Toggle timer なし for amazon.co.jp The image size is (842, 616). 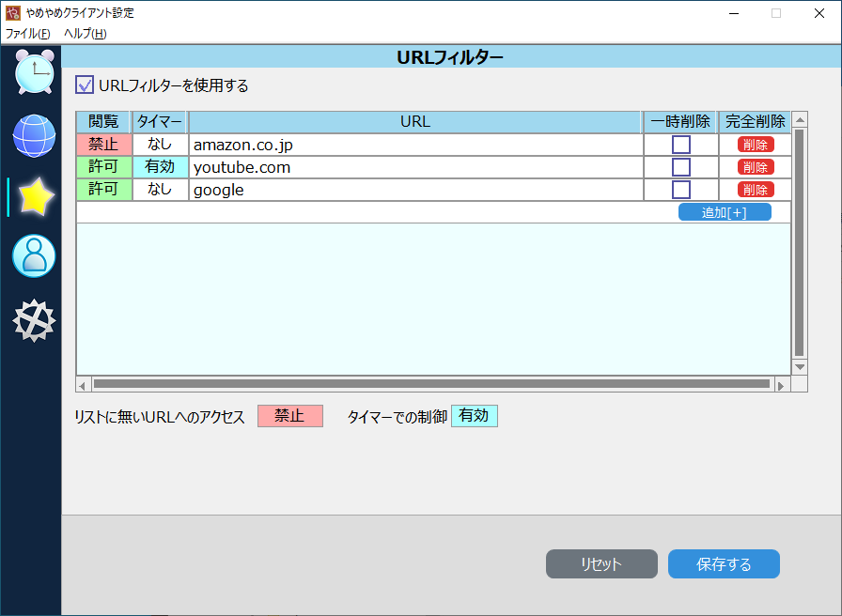pyautogui.click(x=160, y=145)
